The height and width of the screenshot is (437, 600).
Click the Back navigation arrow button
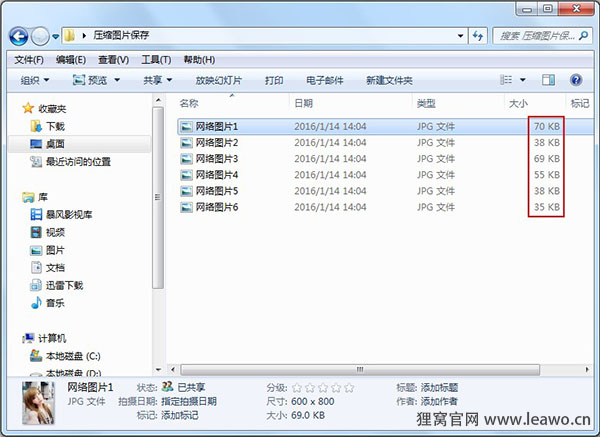pyautogui.click(x=19, y=36)
